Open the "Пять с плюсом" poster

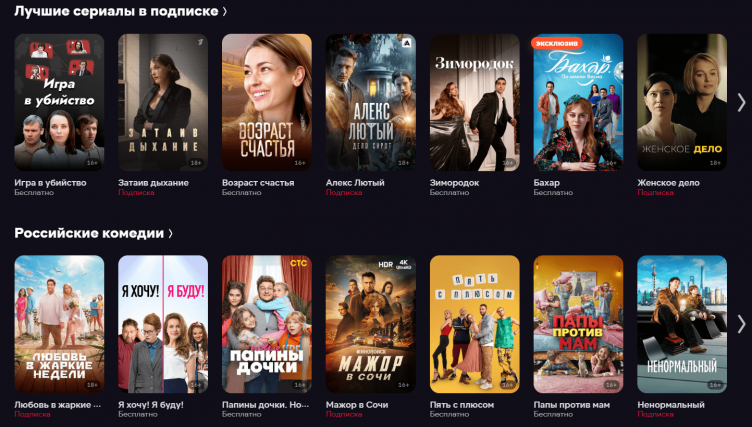coord(475,324)
